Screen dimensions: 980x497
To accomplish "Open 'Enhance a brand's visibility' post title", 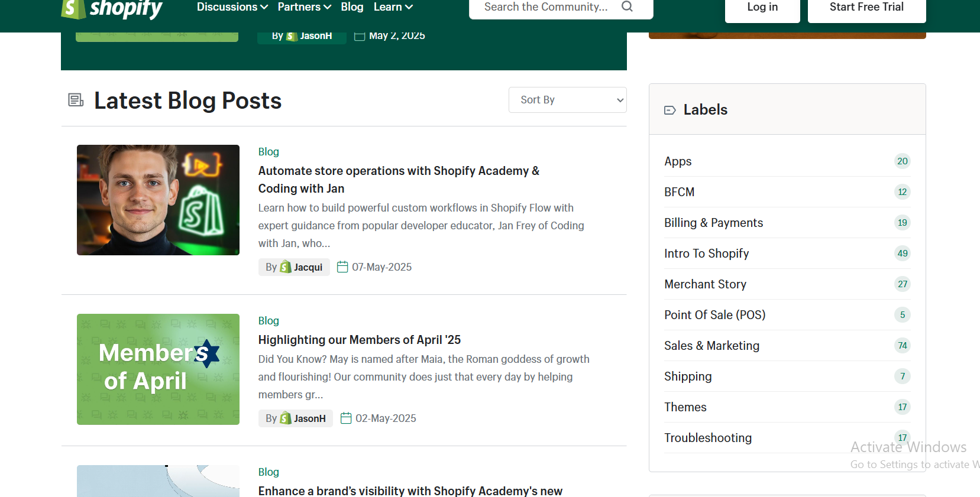I will 410,490.
